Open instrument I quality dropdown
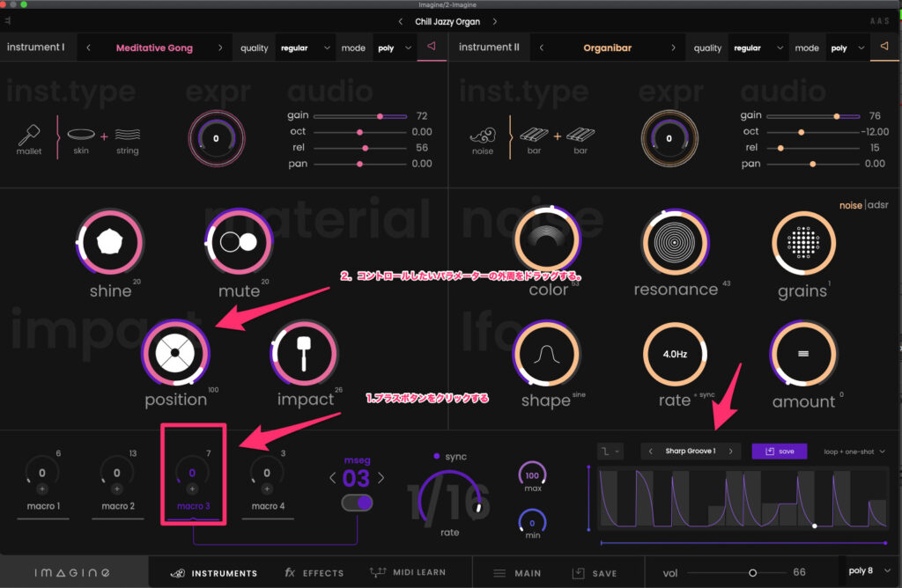Screen dimensions: 902x588 [x=305, y=48]
